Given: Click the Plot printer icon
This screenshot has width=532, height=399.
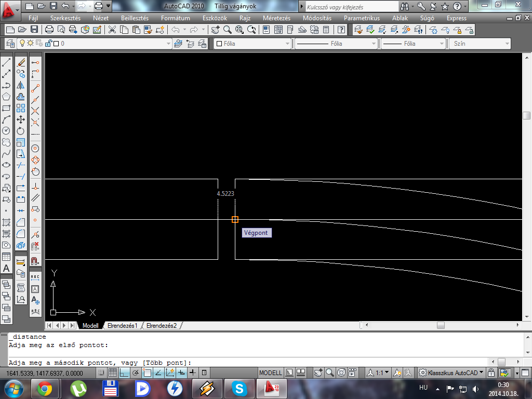Looking at the screenshot, I should point(49,30).
